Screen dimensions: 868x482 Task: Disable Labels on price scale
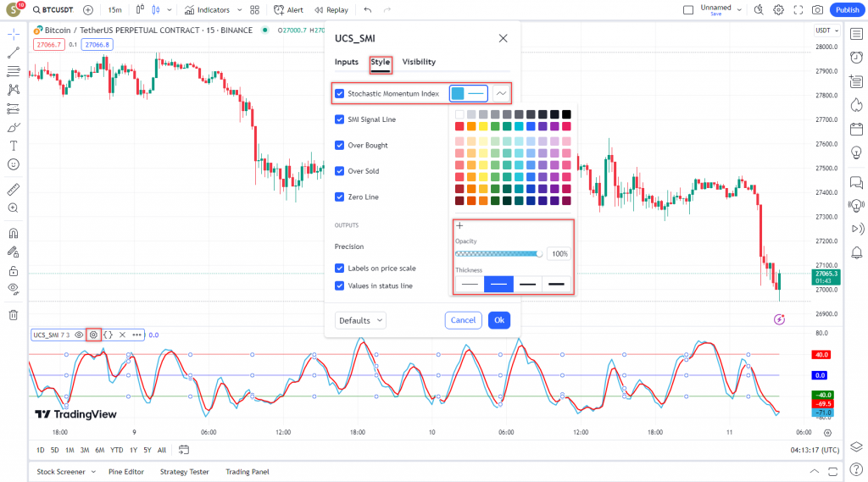click(x=340, y=269)
